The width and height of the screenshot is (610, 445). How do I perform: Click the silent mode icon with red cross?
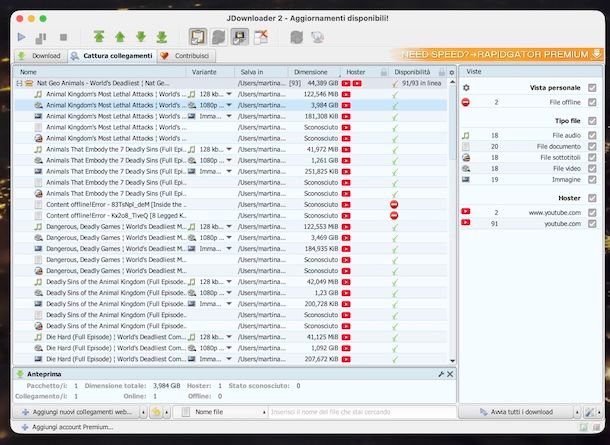(x=261, y=37)
